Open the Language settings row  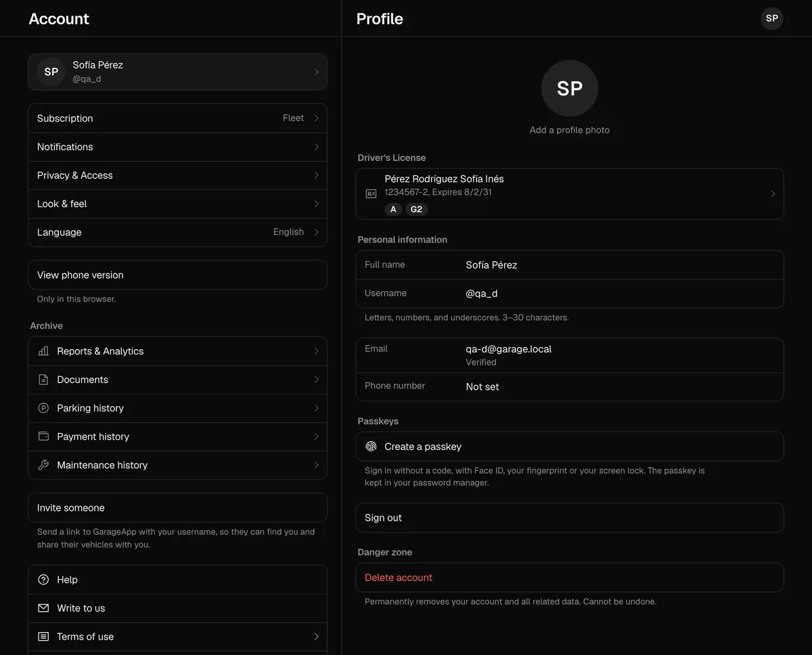click(177, 232)
